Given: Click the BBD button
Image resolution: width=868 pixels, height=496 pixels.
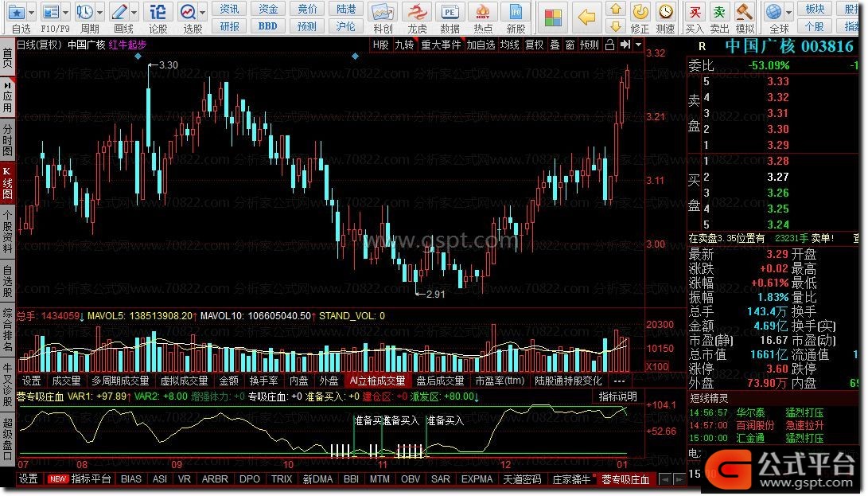Looking at the screenshot, I should point(268,26).
